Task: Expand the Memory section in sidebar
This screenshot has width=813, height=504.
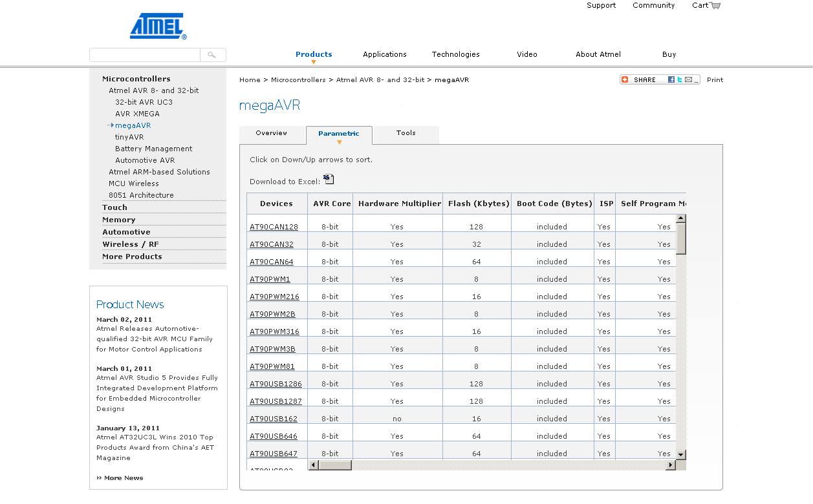Action: click(x=119, y=220)
